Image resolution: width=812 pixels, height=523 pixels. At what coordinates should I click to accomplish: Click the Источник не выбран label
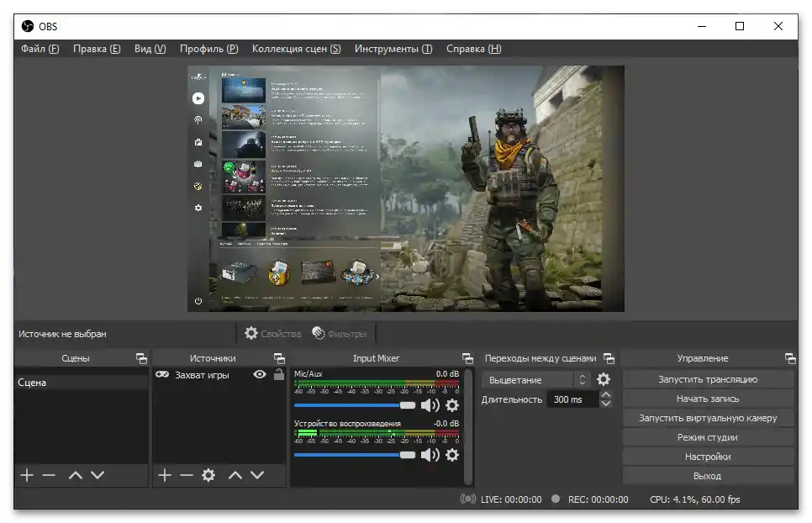pos(62,334)
